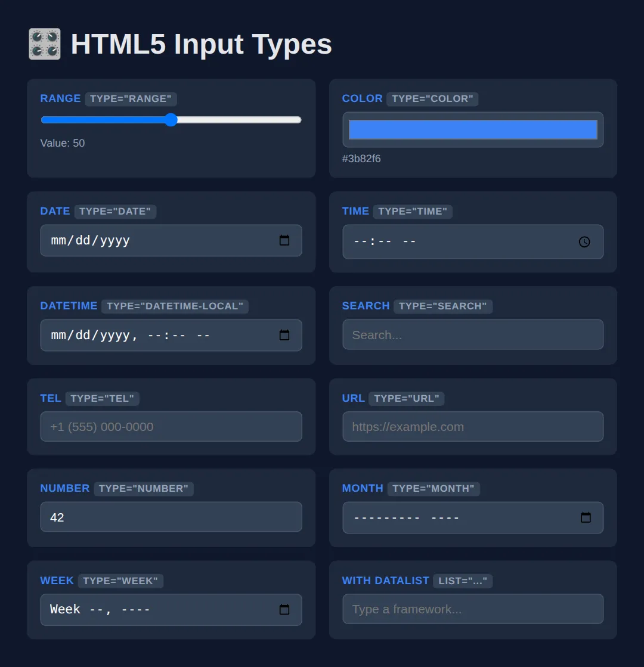The width and height of the screenshot is (644, 667).
Task: Click the HTML5 Input Types heading
Action: click(x=202, y=44)
